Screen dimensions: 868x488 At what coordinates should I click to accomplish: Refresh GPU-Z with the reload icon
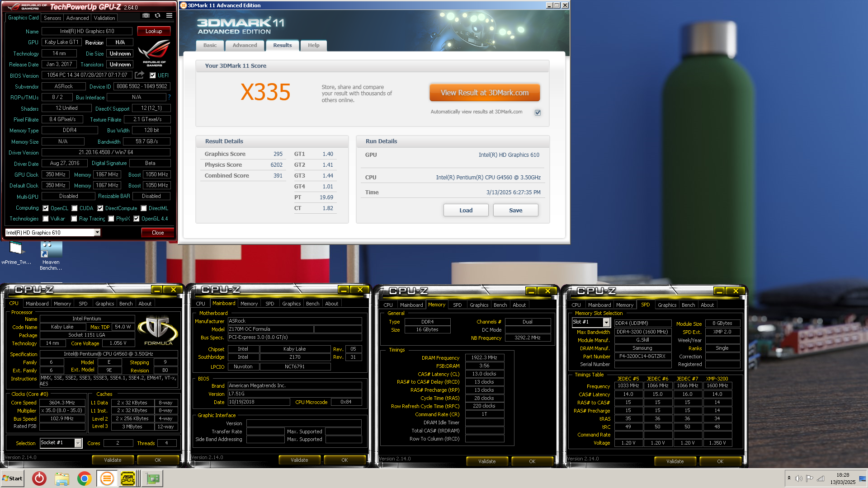tap(157, 15)
